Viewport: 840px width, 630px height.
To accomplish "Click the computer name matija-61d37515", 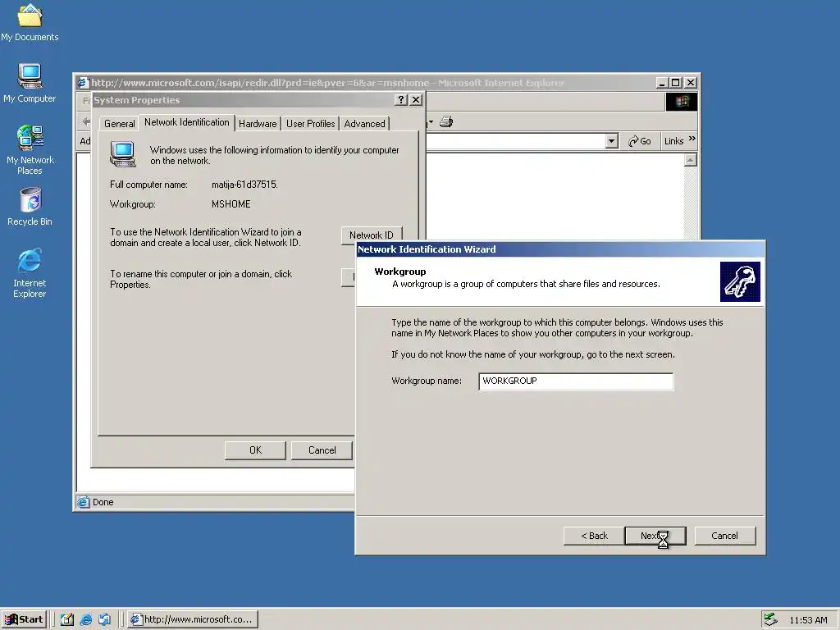I will 244,185.
